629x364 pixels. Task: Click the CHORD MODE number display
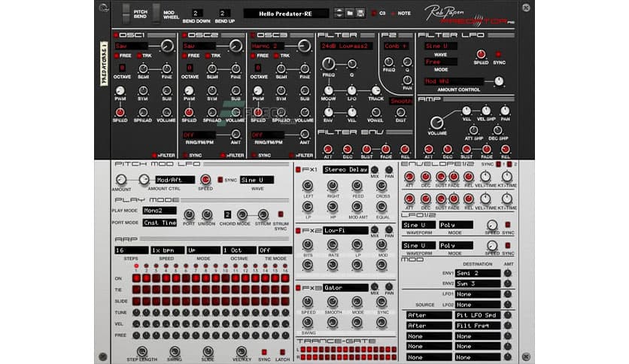(x=227, y=214)
